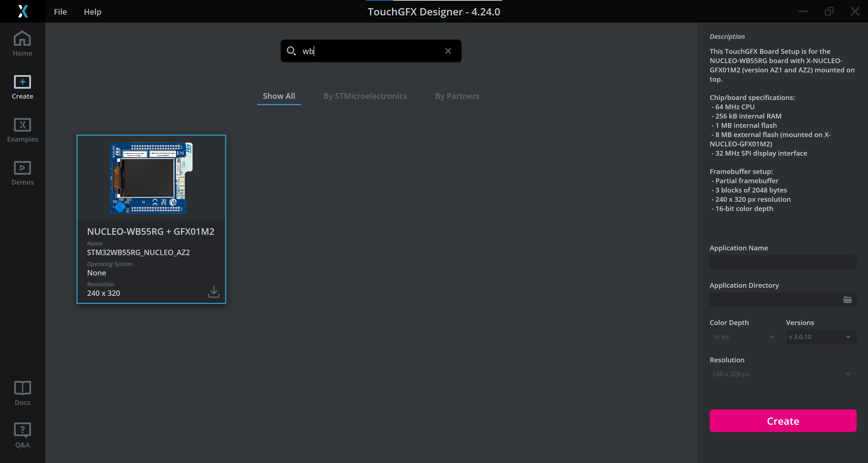Clear the search box text

(x=448, y=51)
